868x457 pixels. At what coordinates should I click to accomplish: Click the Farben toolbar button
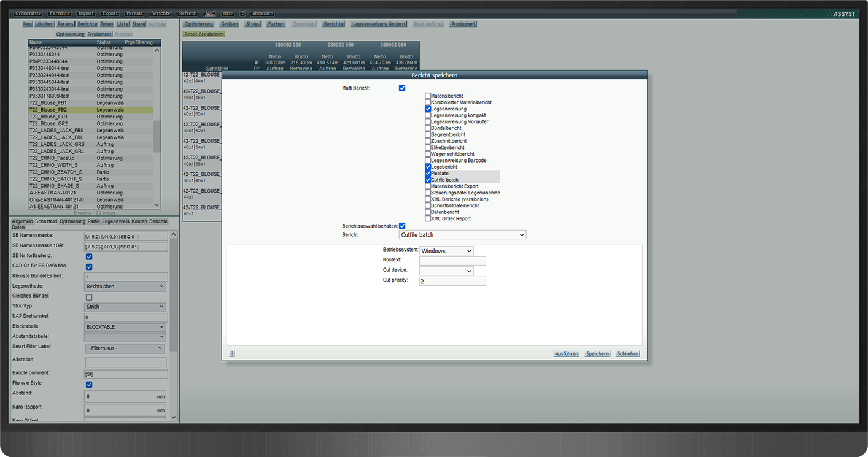pyautogui.click(x=276, y=24)
